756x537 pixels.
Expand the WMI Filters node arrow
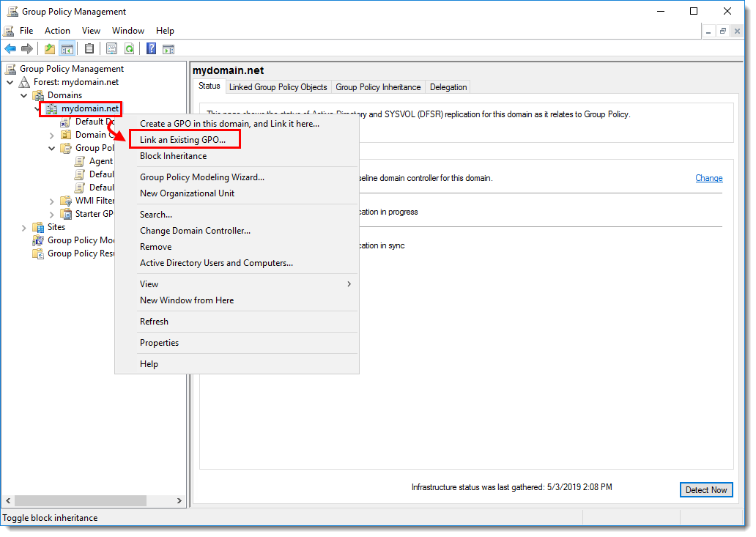coord(51,201)
